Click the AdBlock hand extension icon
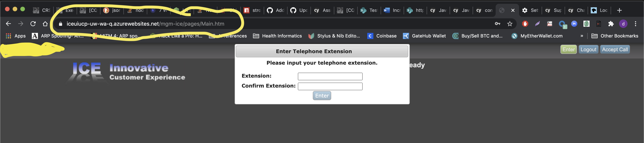 tap(525, 24)
